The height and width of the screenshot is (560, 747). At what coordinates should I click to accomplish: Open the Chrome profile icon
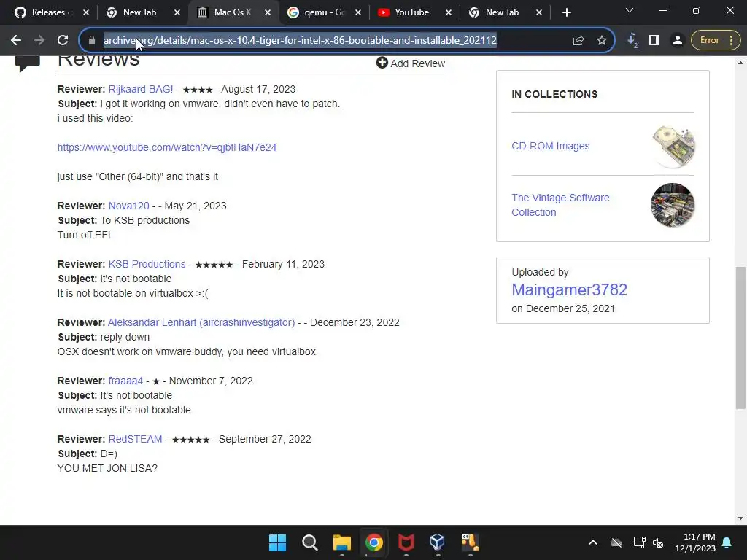pyautogui.click(x=678, y=41)
